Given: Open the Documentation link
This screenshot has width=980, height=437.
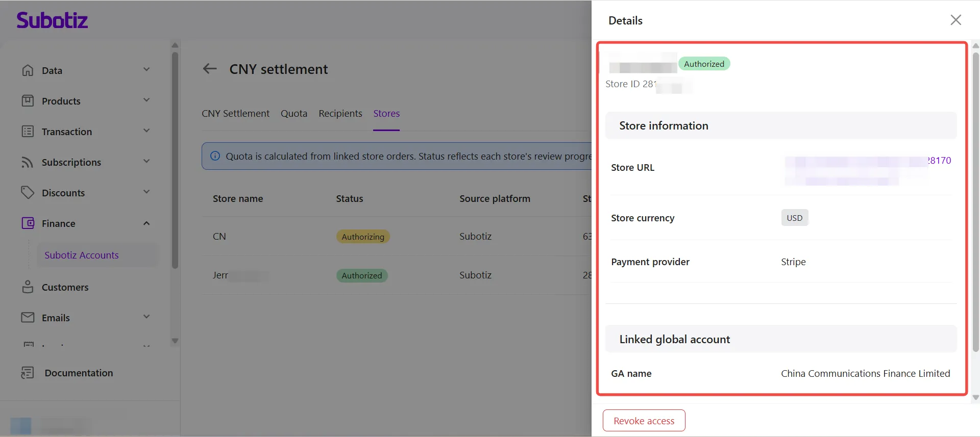Looking at the screenshot, I should [79, 373].
